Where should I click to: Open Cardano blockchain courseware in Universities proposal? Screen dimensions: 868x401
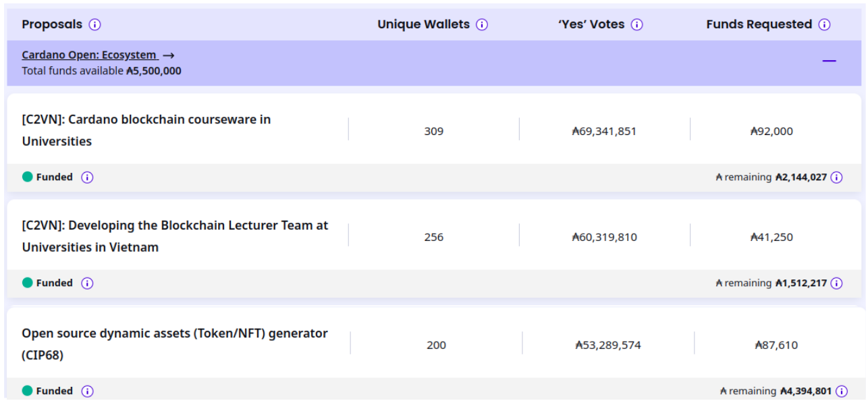(x=146, y=130)
